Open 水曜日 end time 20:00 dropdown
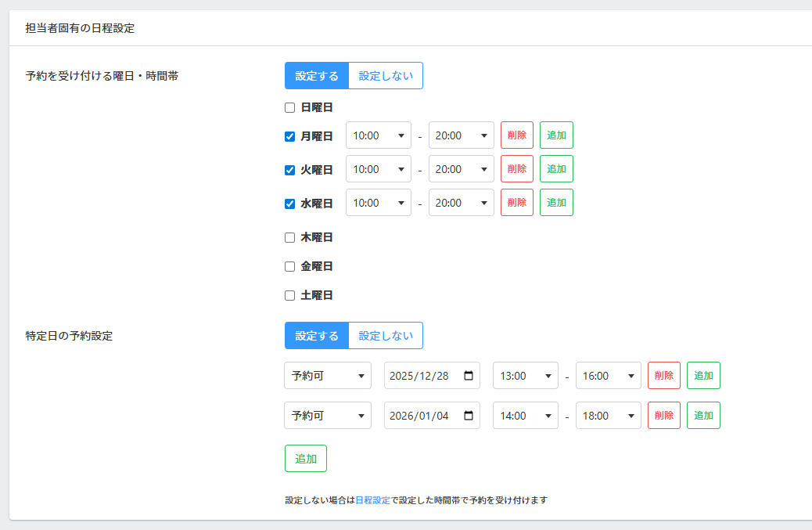812x530 pixels. [461, 203]
